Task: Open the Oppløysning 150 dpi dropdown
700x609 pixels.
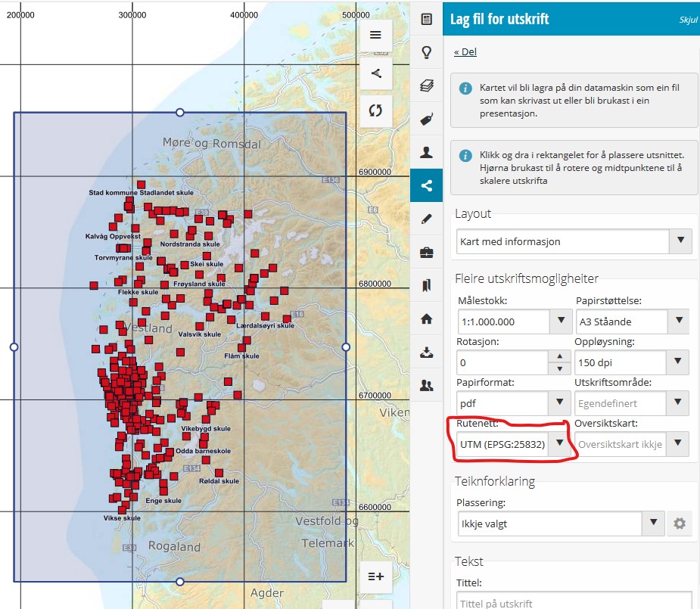Action: tap(678, 362)
